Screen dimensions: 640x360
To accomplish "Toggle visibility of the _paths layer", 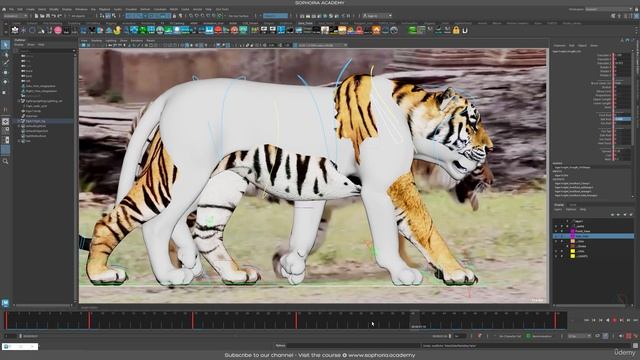I will click(556, 226).
